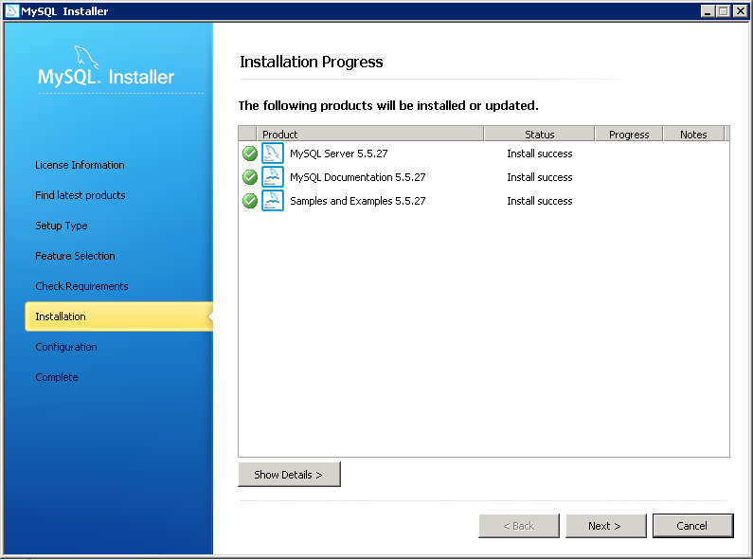
Task: Click green checkmark beside Samples and Examples
Action: click(250, 201)
